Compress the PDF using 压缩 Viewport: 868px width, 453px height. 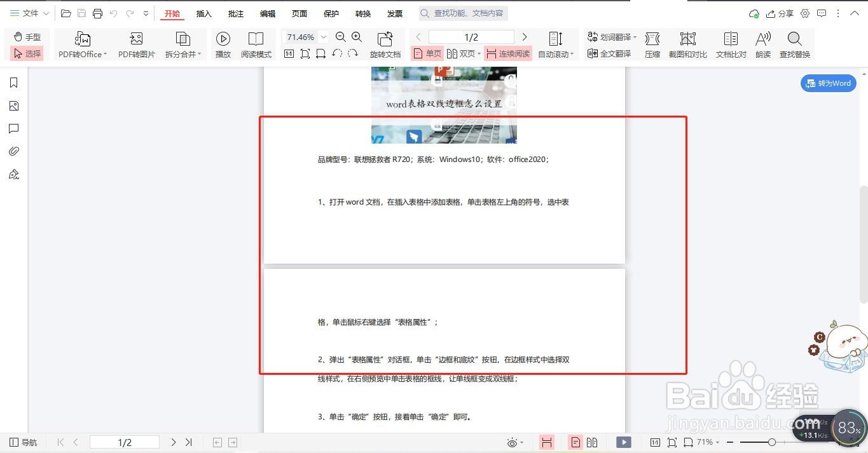point(652,44)
